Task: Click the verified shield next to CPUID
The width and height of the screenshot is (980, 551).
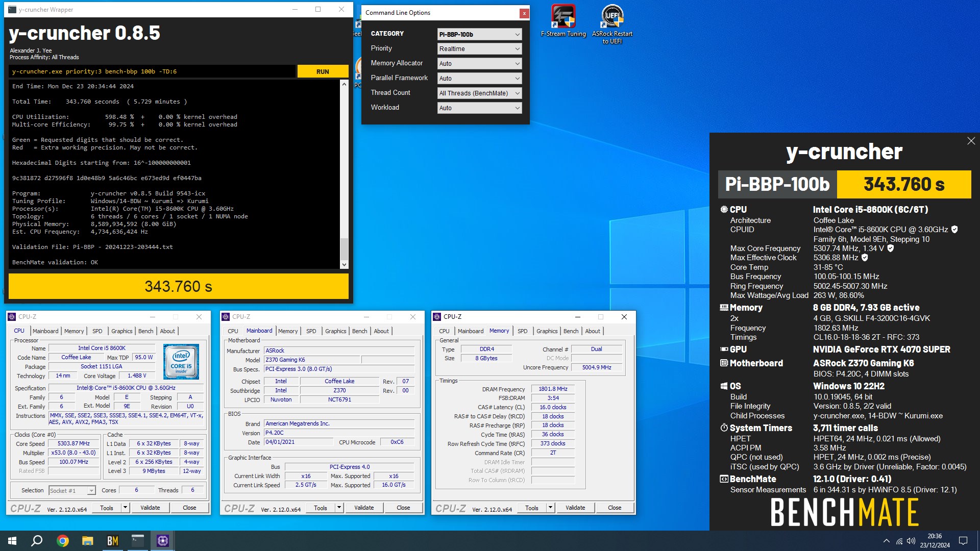Action: coord(954,230)
